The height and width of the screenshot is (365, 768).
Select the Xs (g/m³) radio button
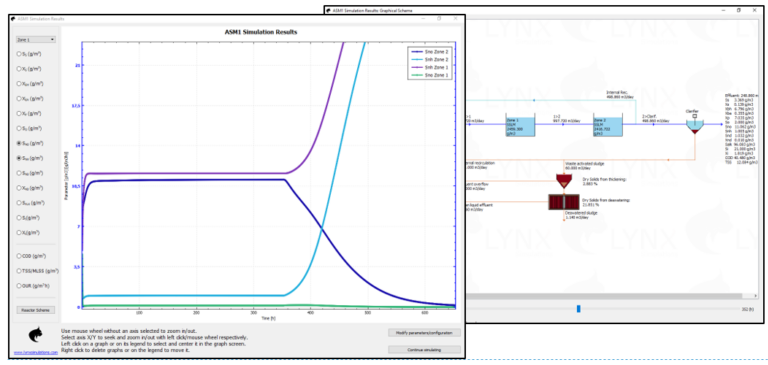click(x=19, y=69)
